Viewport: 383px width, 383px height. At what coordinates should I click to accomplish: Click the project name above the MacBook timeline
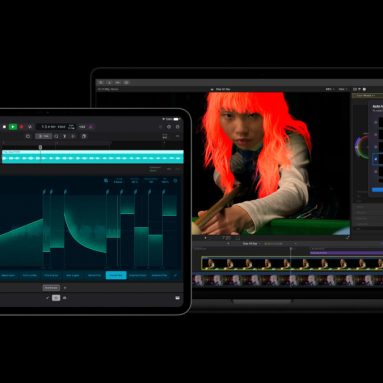tap(250, 244)
